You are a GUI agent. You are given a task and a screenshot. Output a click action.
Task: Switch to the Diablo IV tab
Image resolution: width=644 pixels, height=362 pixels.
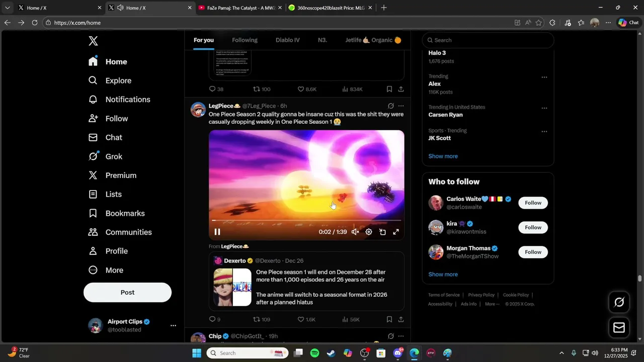point(288,40)
